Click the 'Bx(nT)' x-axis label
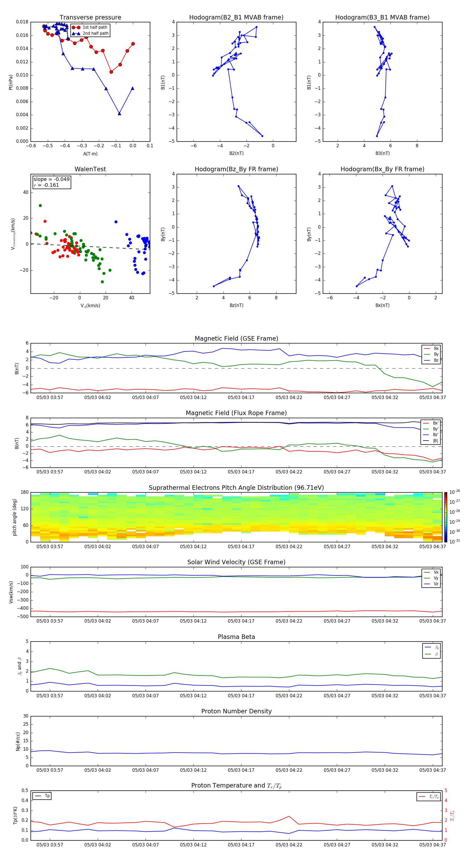Screen dimensions: 473x868 click(x=382, y=305)
